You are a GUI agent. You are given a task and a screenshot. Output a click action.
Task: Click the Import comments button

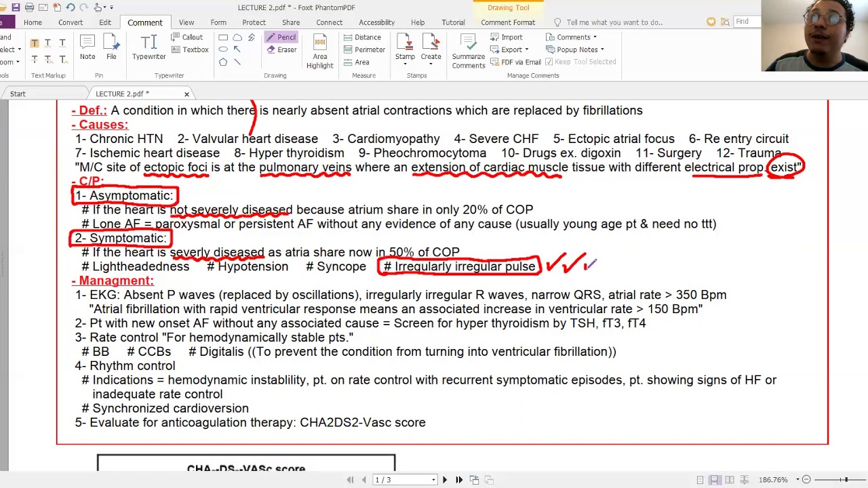click(x=506, y=37)
